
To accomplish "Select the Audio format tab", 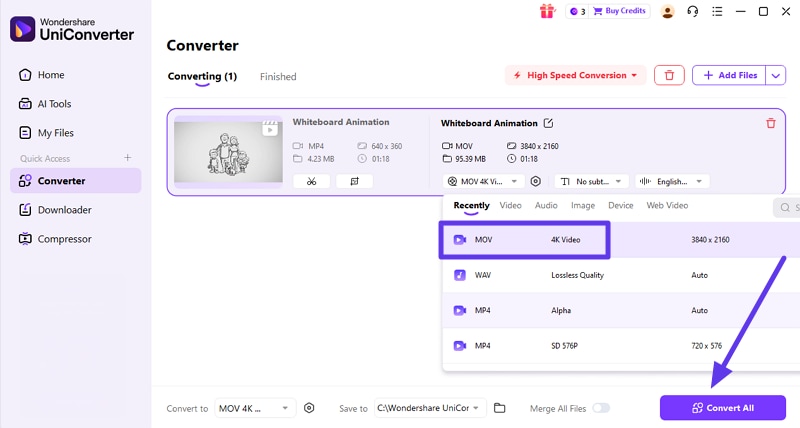I will click(x=546, y=206).
